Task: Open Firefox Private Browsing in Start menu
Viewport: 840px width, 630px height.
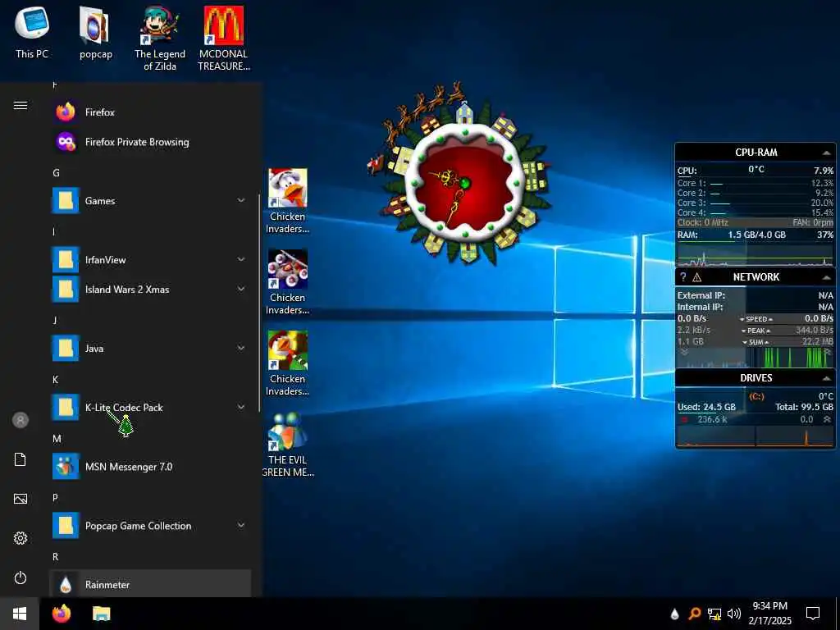Action: coord(151,142)
